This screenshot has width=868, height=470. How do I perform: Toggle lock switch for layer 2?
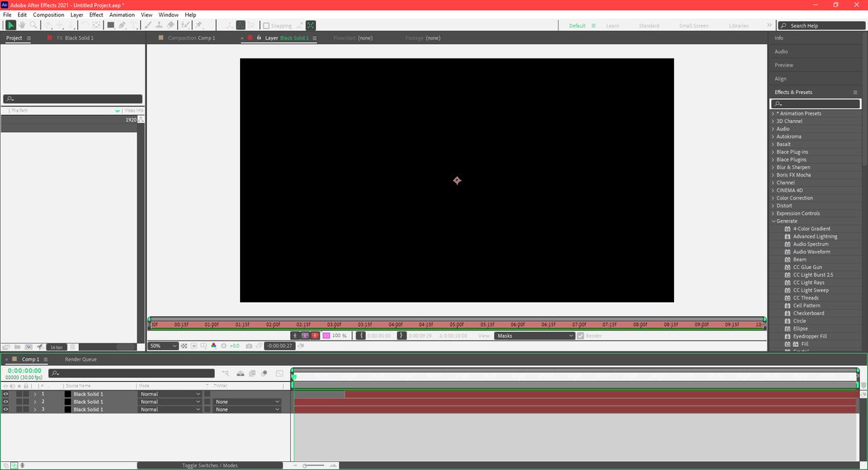26,401
